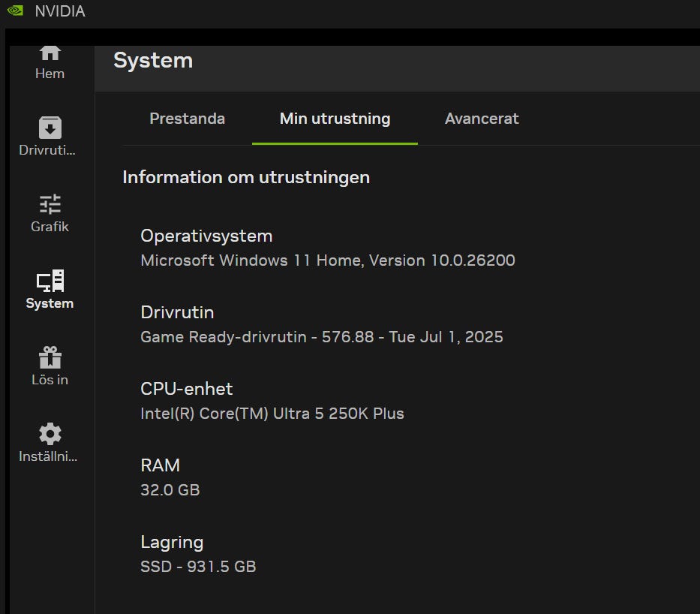Switch to the Prestanda tab

187,119
